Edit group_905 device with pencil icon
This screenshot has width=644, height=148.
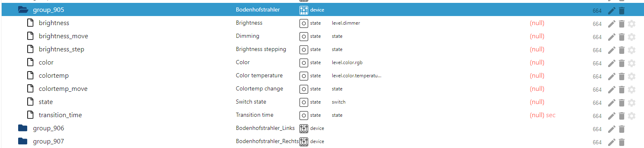pos(611,11)
